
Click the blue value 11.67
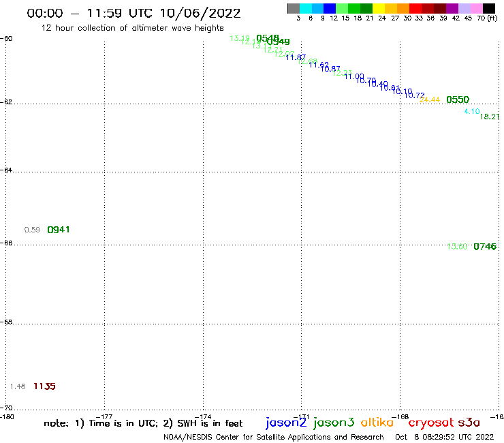[x=296, y=57]
